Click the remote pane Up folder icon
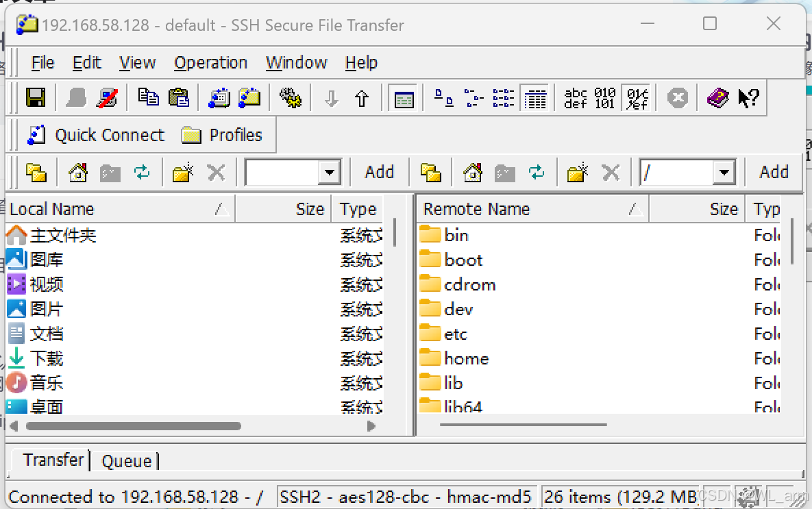Viewport: 812px width, 509px height. [x=431, y=172]
